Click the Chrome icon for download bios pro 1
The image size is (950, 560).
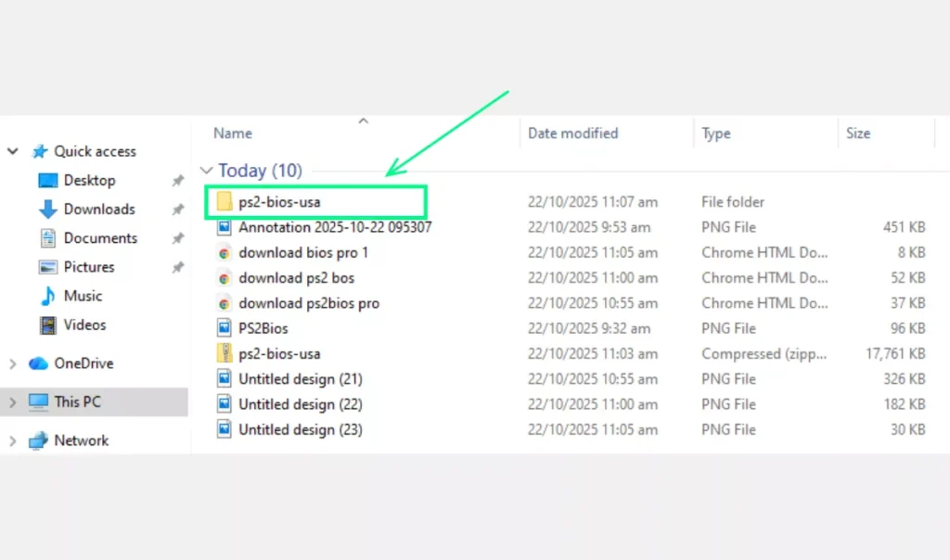(x=225, y=252)
